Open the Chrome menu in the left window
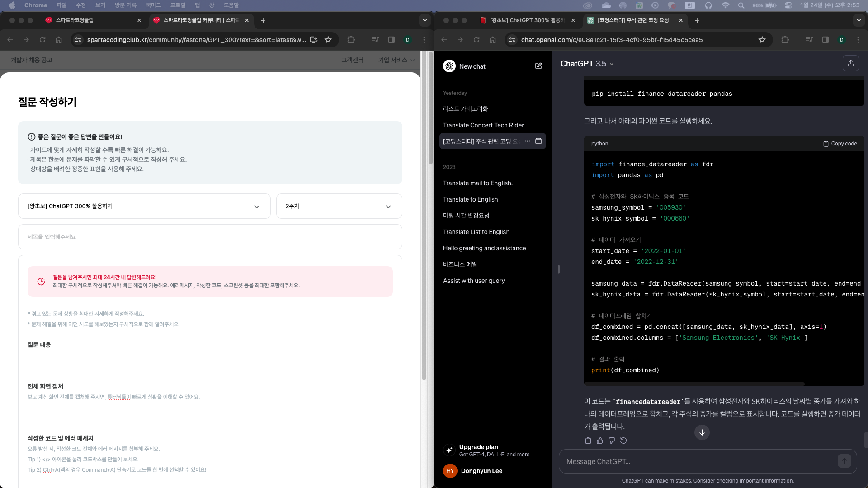This screenshot has height=488, width=868. coord(424,40)
